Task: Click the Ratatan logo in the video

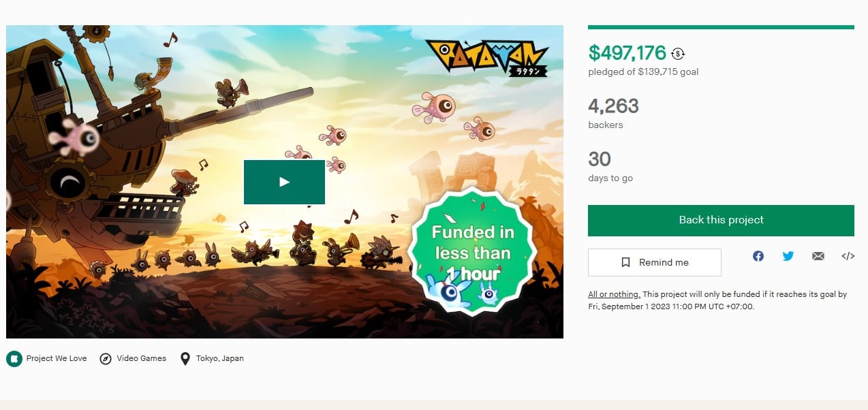Action: coord(486,56)
